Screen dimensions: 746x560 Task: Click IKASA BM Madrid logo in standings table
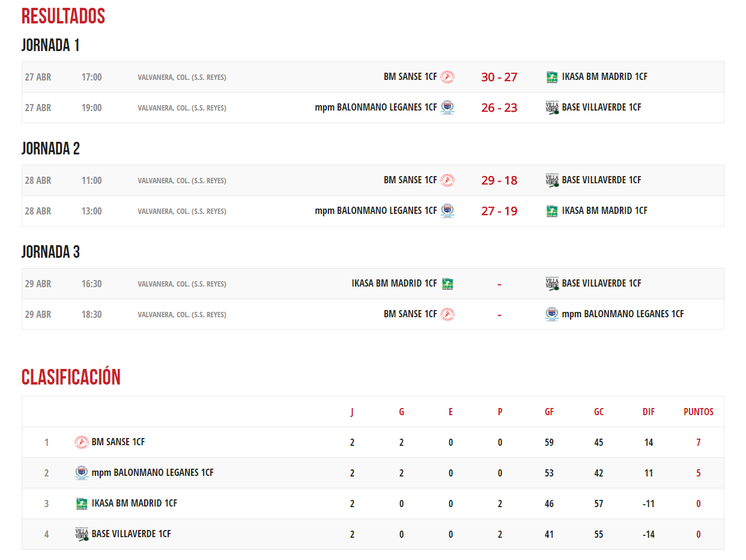pos(82,504)
